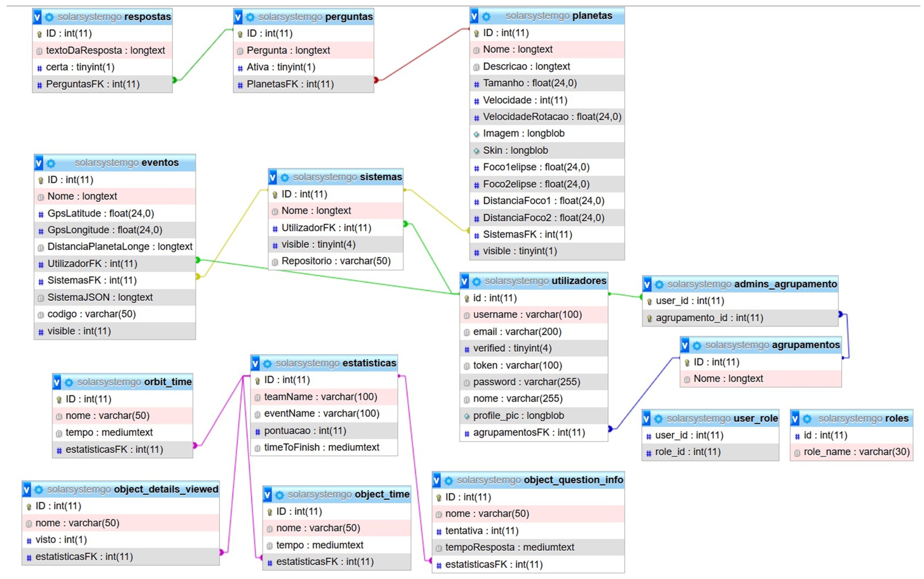Click gear icon on eventos table

(51, 163)
